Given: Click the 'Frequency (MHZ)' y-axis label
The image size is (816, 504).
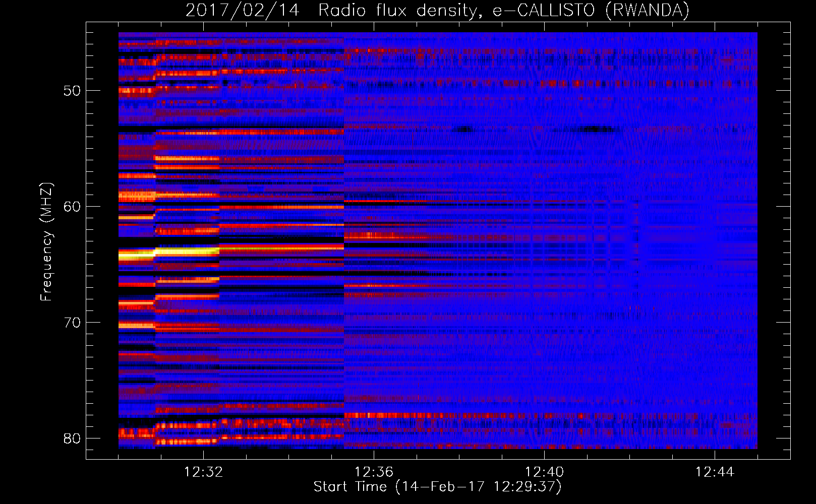Looking at the screenshot, I should click(46, 242).
